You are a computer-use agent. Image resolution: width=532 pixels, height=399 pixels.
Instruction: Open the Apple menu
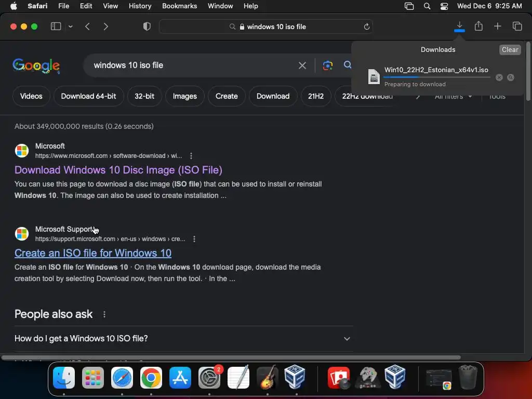[x=14, y=6]
